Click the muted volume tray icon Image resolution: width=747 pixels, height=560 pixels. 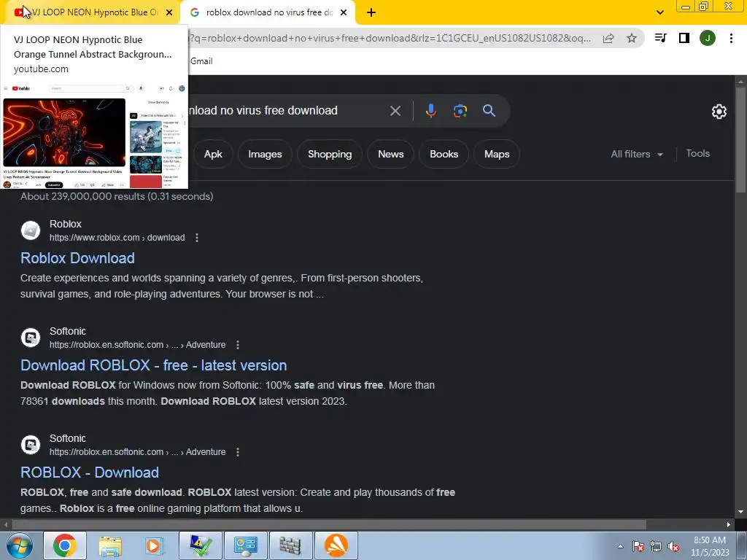point(673,546)
